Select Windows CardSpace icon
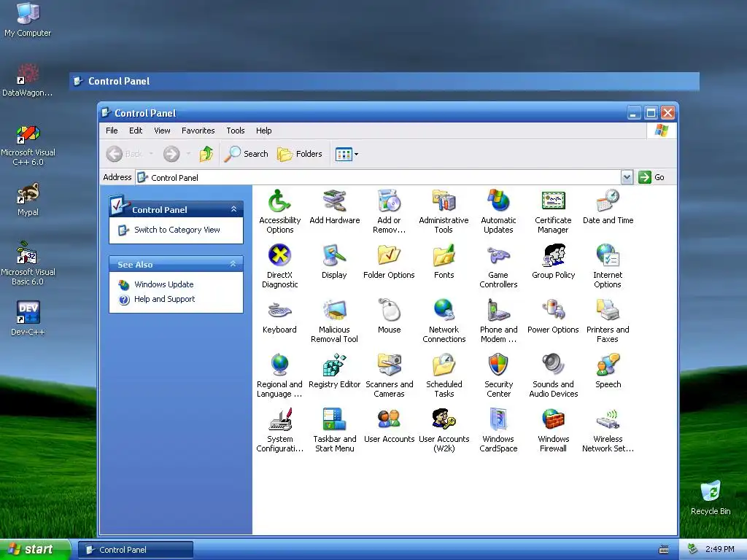Image resolution: width=747 pixels, height=560 pixels. coord(498,420)
